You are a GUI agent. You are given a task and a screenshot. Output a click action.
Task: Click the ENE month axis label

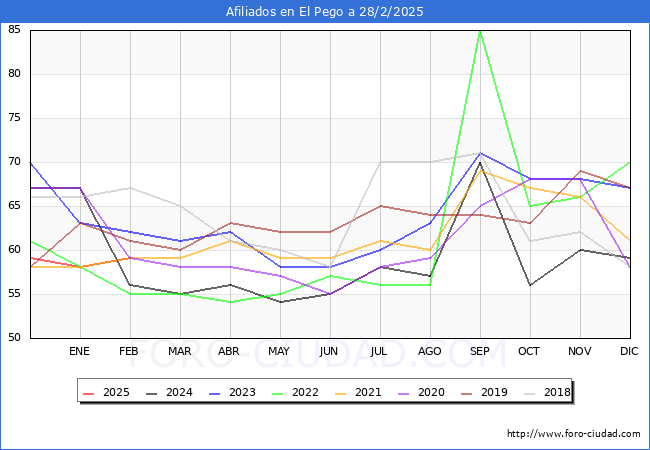point(79,351)
